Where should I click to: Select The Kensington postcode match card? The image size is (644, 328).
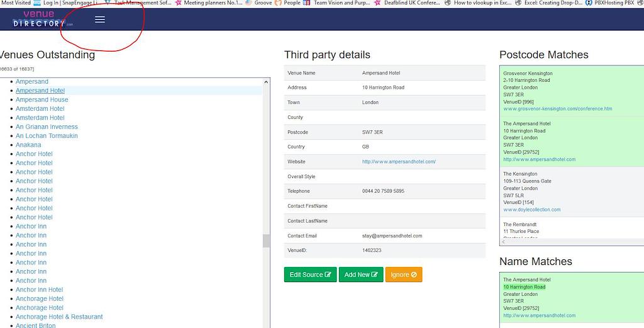point(572,191)
